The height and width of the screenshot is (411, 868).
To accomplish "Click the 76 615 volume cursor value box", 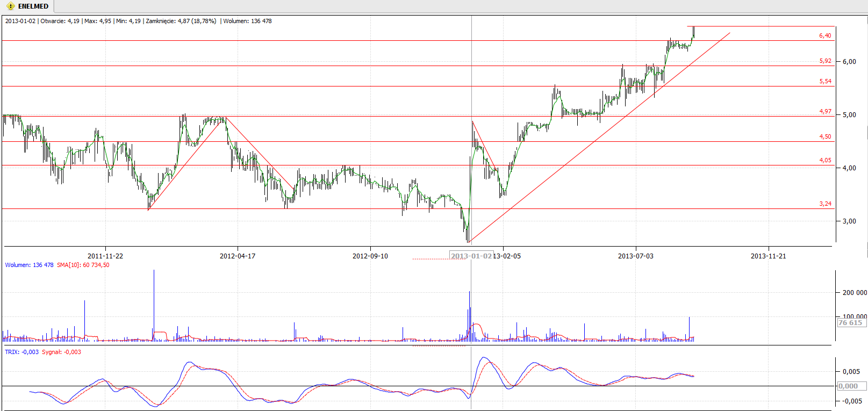I will tap(852, 322).
